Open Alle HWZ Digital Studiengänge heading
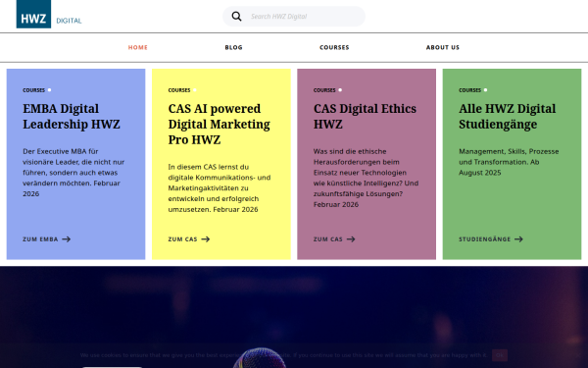 click(507, 117)
